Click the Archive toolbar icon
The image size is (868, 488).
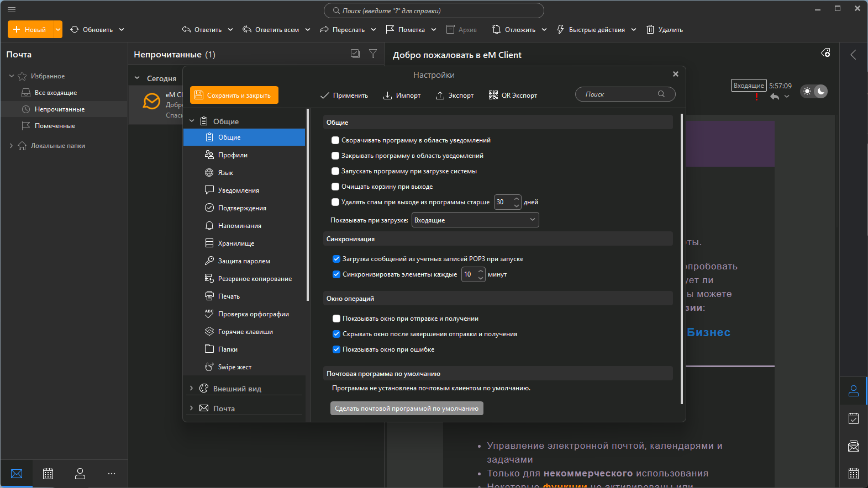pos(450,29)
